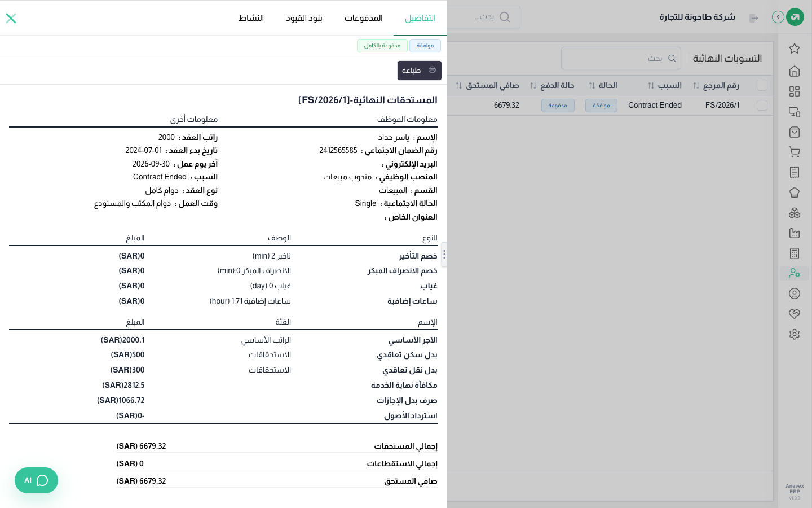Open the user profile circle icon in sidebar
Image resolution: width=812 pixels, height=508 pixels.
coord(795,294)
